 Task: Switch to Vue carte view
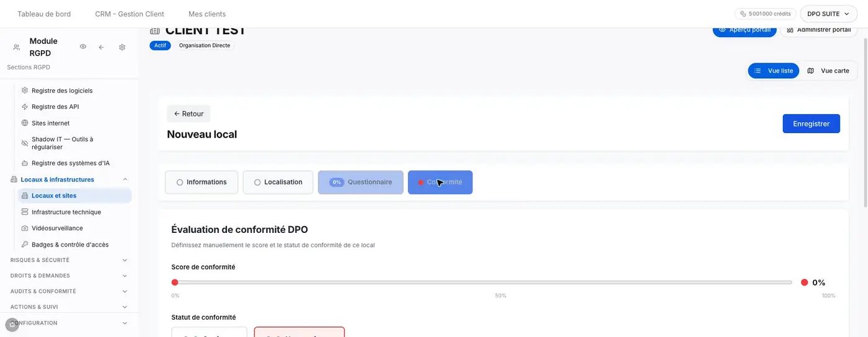tap(828, 71)
